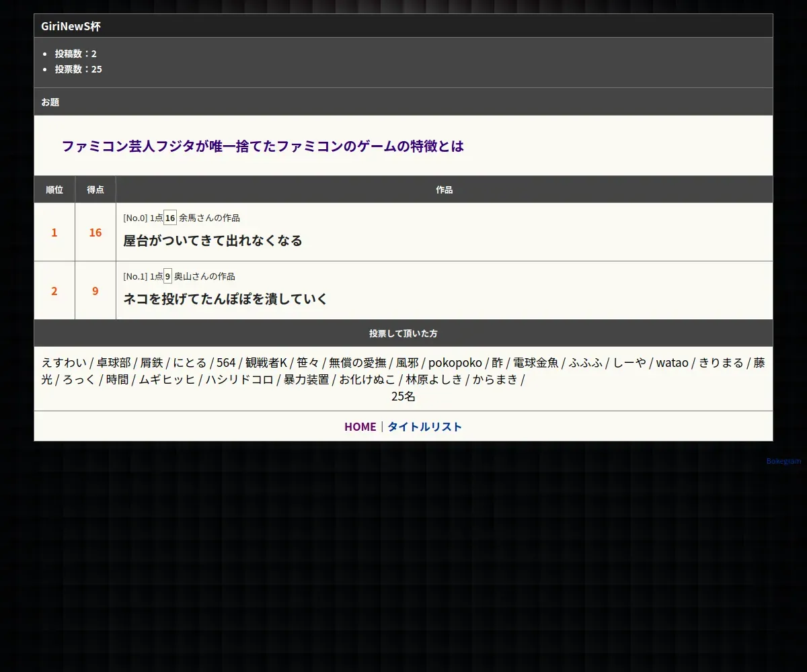Select the 投票数：25 list item
This screenshot has height=672, width=807.
(79, 69)
